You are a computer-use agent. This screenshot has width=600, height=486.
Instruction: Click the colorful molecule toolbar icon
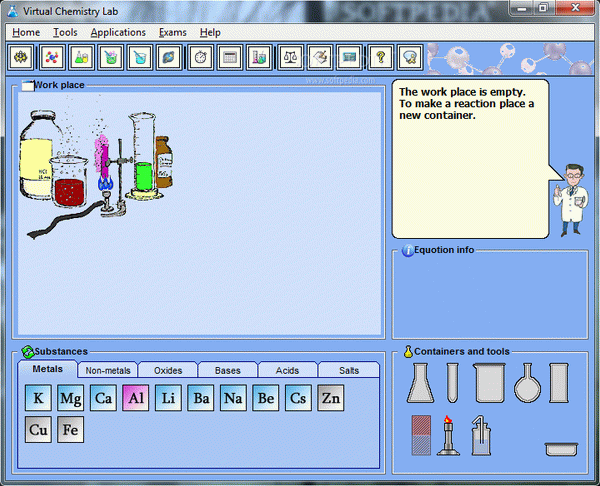tap(52, 57)
